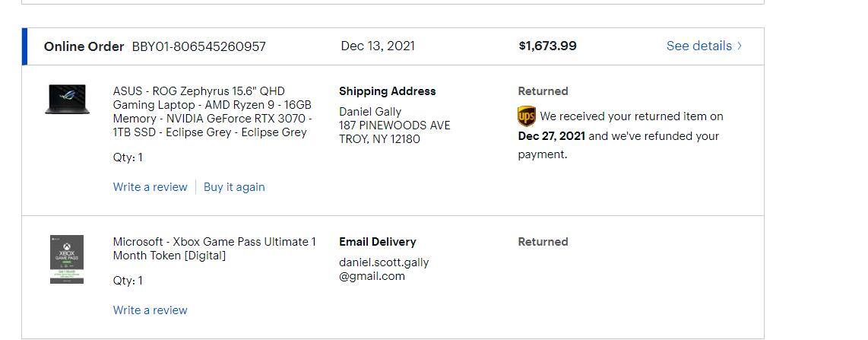
Task: Click Buy it again for the laptop
Action: [x=234, y=187]
